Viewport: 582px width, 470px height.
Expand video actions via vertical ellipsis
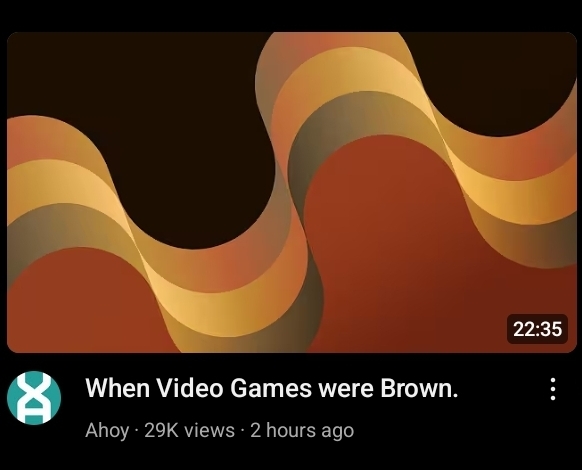553,389
